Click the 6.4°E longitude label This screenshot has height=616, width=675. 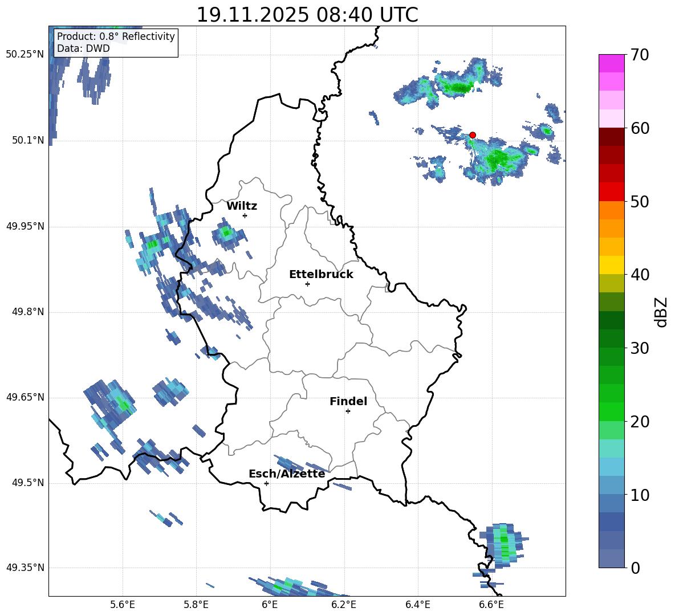click(417, 605)
